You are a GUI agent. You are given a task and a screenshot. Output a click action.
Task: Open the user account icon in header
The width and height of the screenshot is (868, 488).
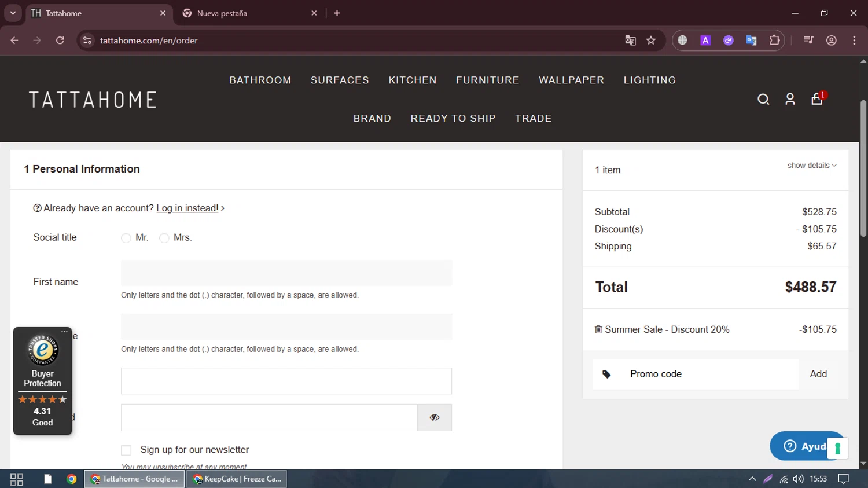click(x=790, y=100)
